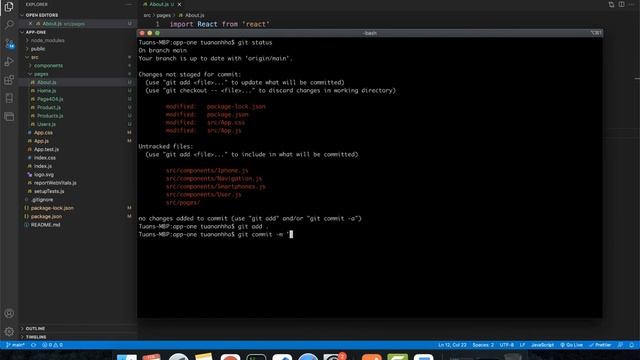The width and height of the screenshot is (640, 360).
Task: Open Page404.js in the file tree
Action: 50,99
